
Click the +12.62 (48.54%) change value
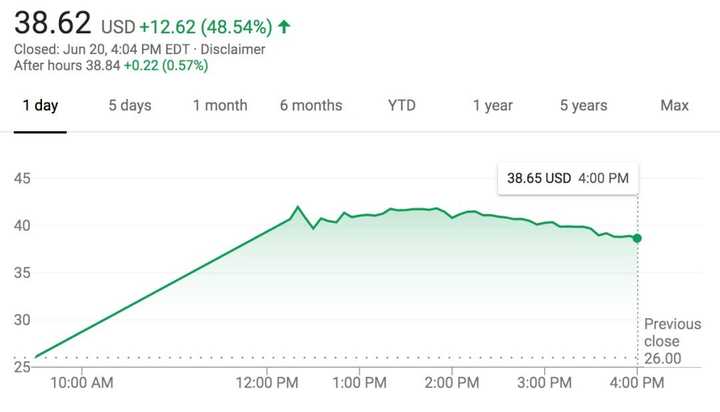coord(203,25)
